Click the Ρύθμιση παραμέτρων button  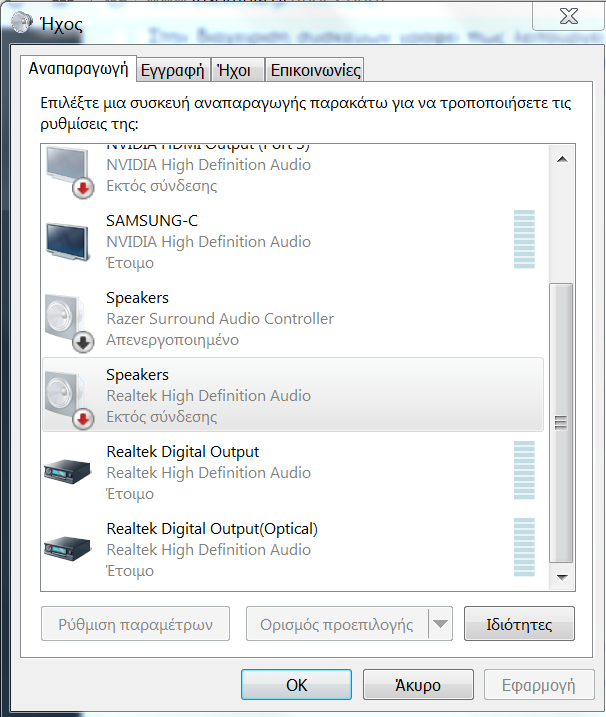tap(135, 624)
